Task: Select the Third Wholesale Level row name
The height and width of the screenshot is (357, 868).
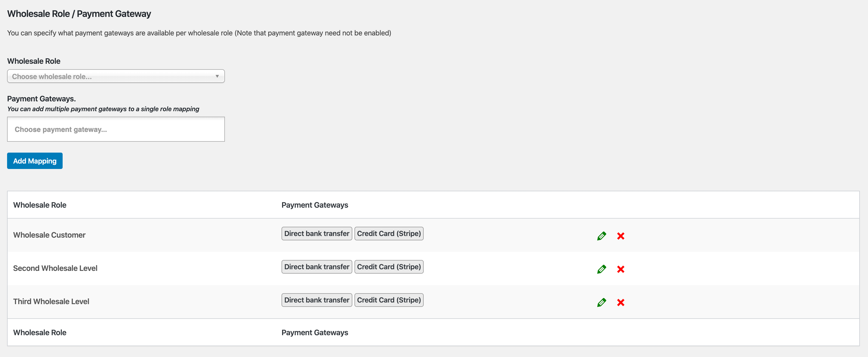Action: [51, 301]
